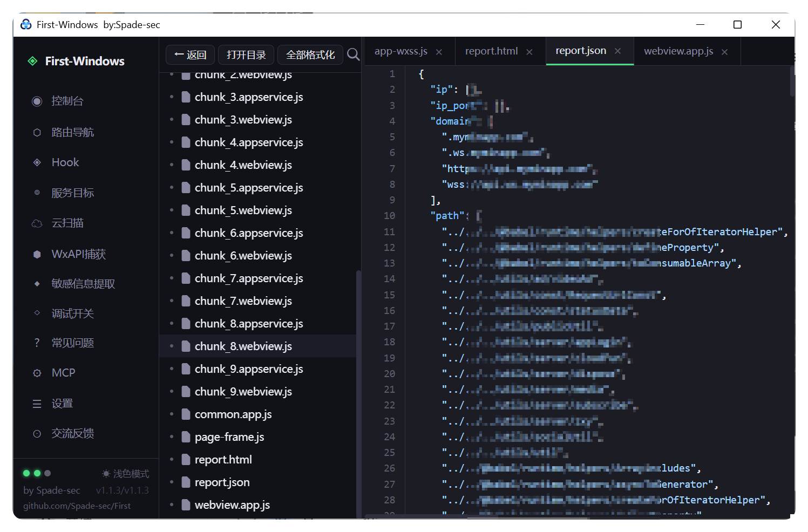Click the 服务目标 target icon
This screenshot has height=532, width=808.
(37, 193)
